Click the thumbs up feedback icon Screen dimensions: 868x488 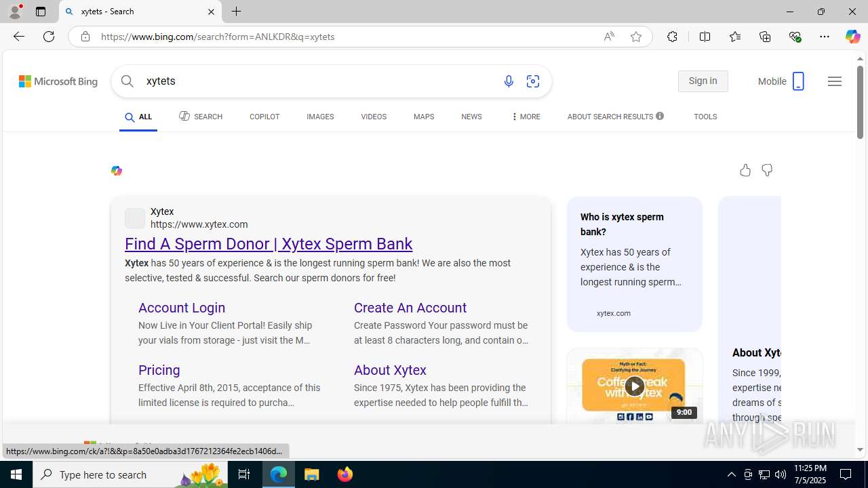(745, 170)
